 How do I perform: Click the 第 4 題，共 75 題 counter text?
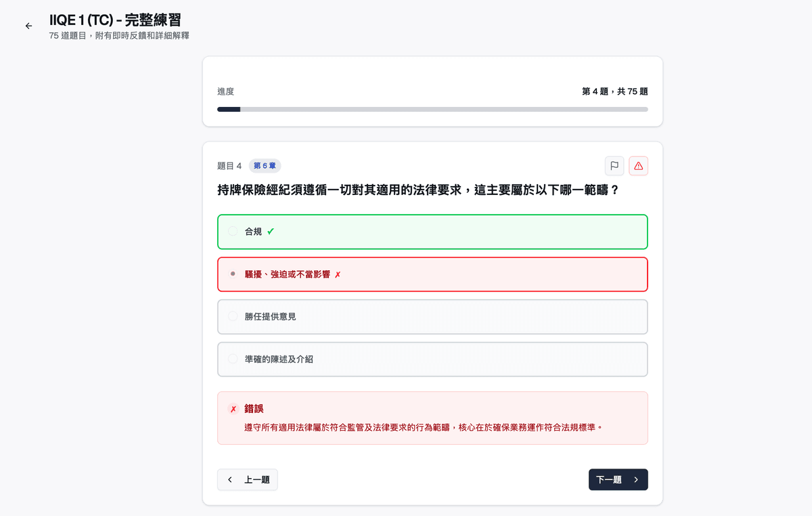pyautogui.click(x=614, y=91)
